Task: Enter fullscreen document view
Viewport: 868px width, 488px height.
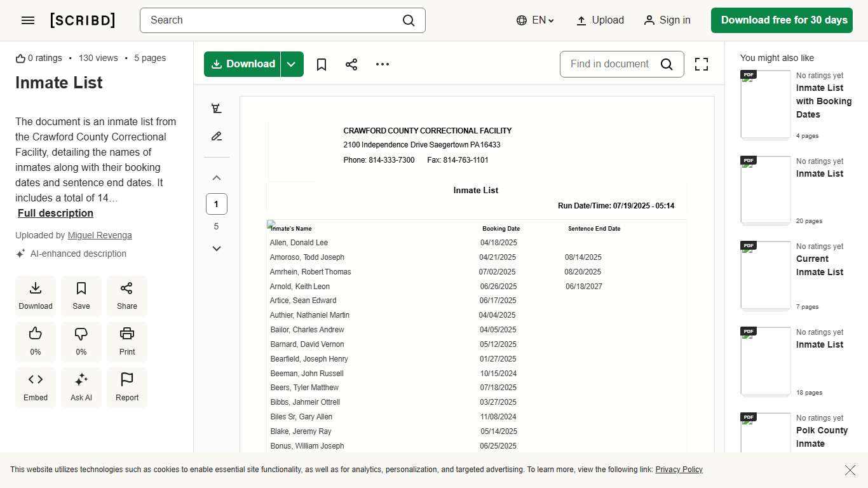Action: (701, 64)
